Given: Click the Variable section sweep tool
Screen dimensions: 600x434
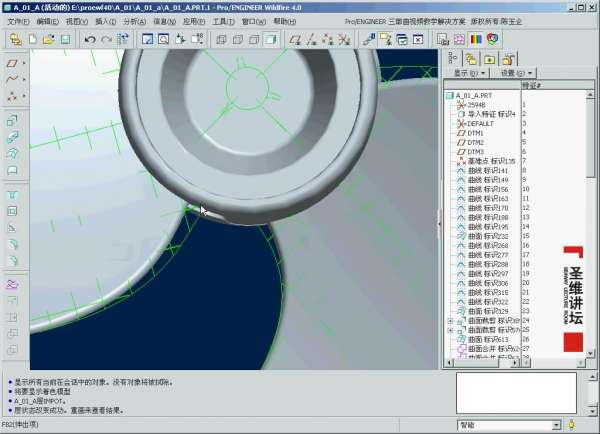Looking at the screenshot, I should tap(12, 153).
